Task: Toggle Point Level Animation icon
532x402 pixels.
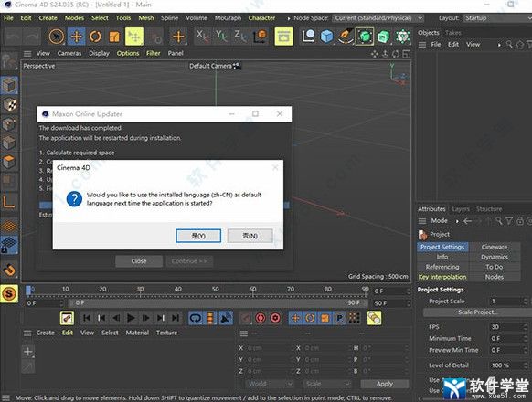Action: pos(355,318)
